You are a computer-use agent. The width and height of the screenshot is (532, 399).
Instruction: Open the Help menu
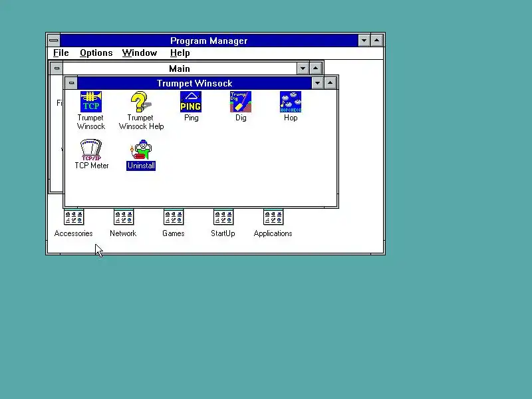(x=180, y=53)
